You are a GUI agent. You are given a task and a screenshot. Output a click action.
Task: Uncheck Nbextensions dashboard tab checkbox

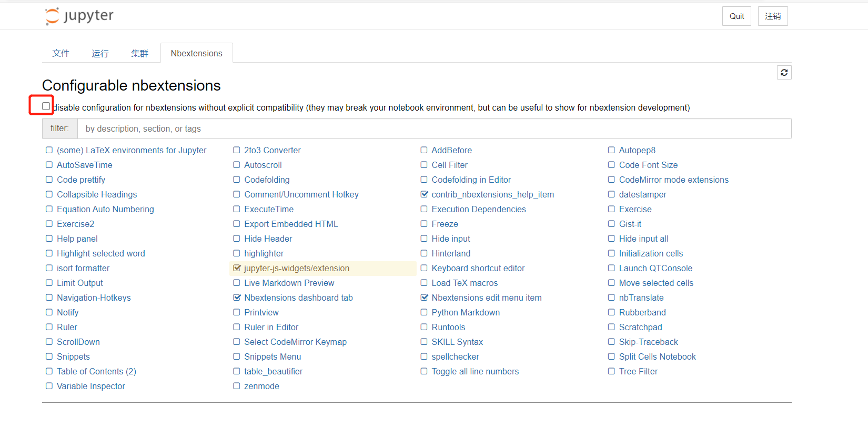point(237,298)
